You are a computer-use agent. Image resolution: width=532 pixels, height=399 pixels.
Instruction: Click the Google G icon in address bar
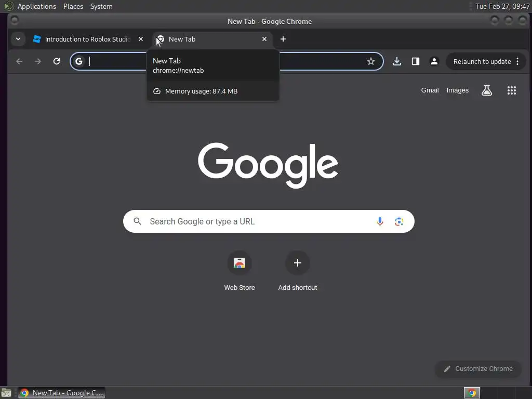(x=79, y=61)
